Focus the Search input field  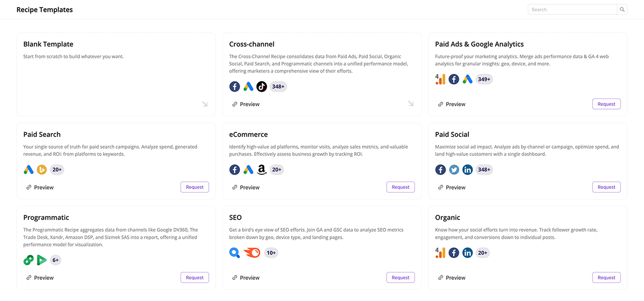(x=572, y=9)
